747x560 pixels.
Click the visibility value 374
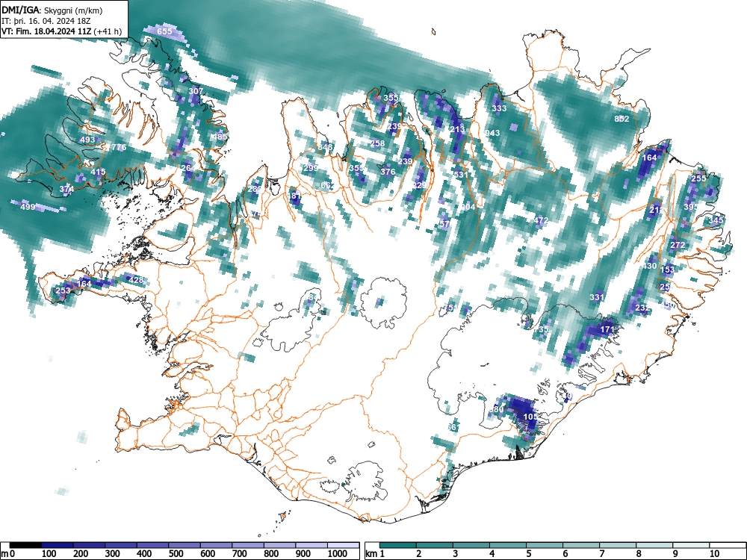click(x=66, y=189)
